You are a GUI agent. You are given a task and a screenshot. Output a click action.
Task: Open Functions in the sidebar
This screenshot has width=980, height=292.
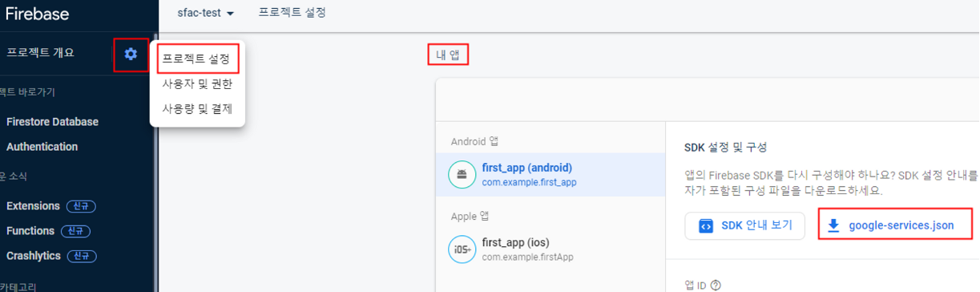point(30,231)
